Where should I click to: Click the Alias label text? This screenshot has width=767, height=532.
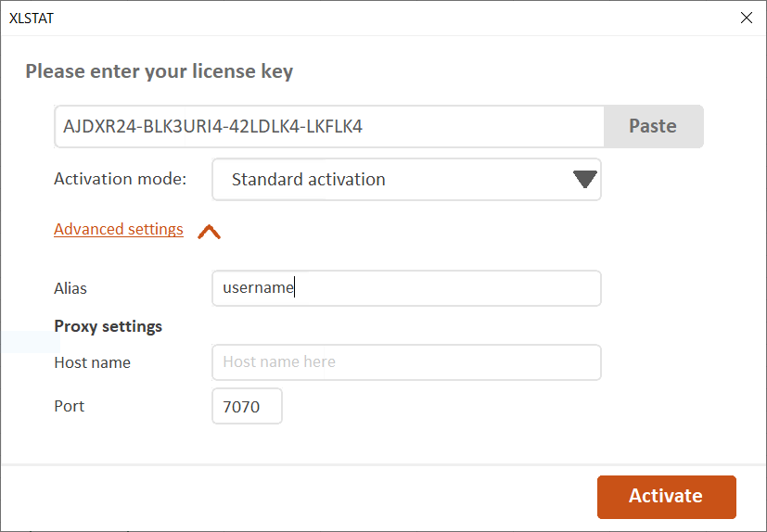tap(70, 288)
